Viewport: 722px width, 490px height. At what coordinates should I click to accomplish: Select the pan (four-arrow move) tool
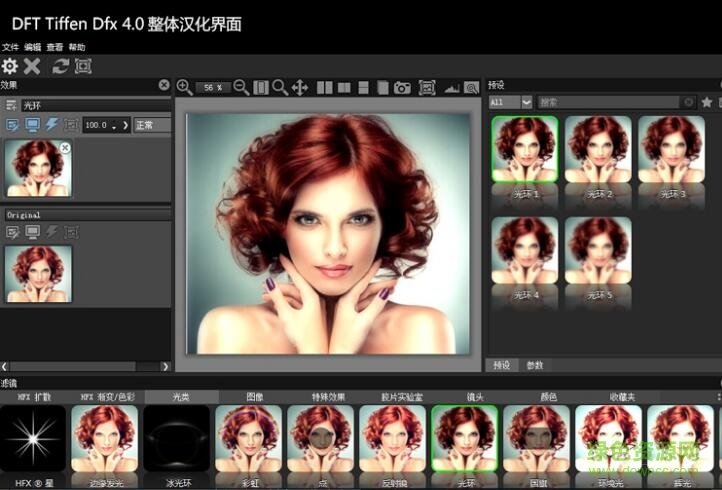(x=300, y=88)
